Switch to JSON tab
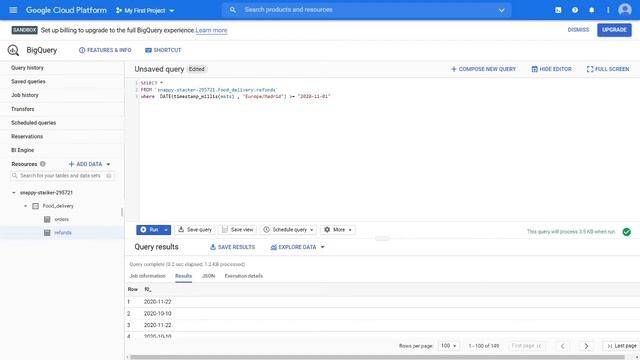The image size is (640, 360). [208, 276]
